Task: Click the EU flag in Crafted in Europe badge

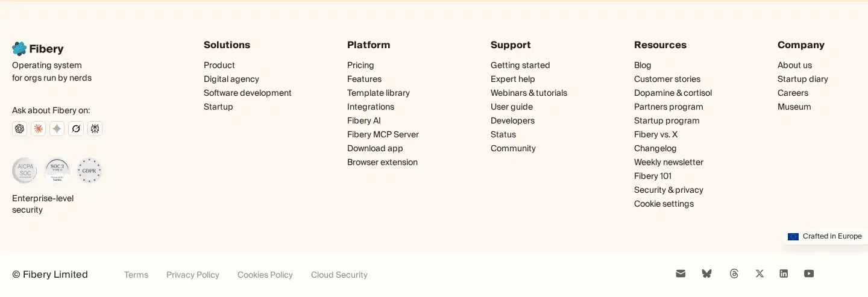Action: (793, 237)
